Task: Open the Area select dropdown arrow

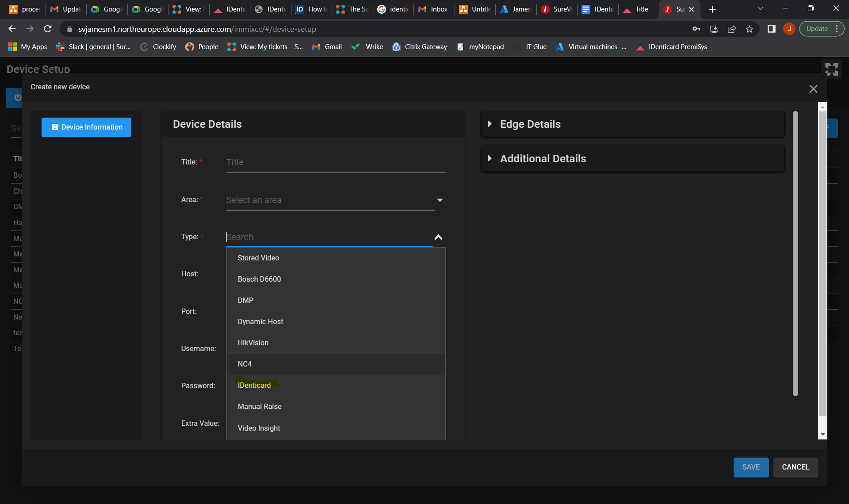Action: pyautogui.click(x=440, y=200)
